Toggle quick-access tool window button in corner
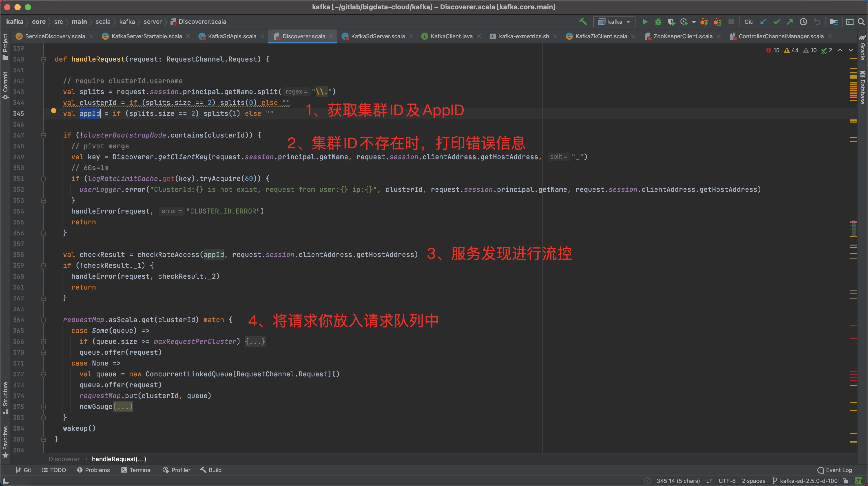868x486 pixels. (x=6, y=481)
